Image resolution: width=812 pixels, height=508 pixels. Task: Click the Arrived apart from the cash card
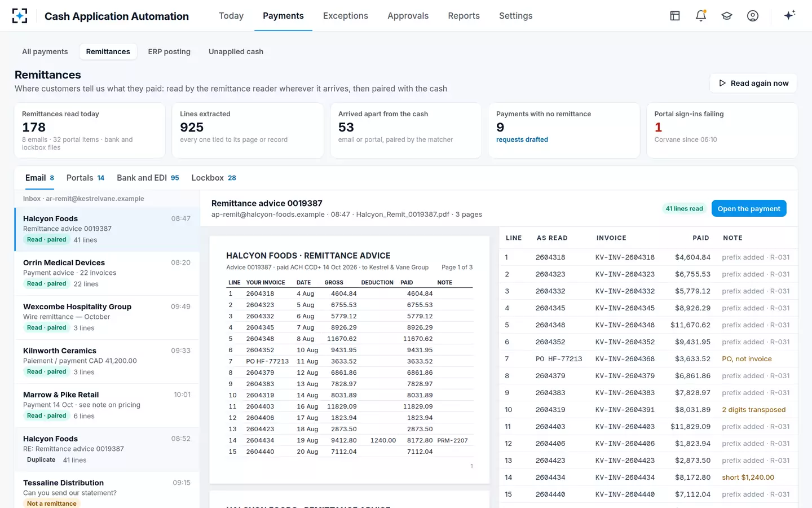pyautogui.click(x=406, y=130)
